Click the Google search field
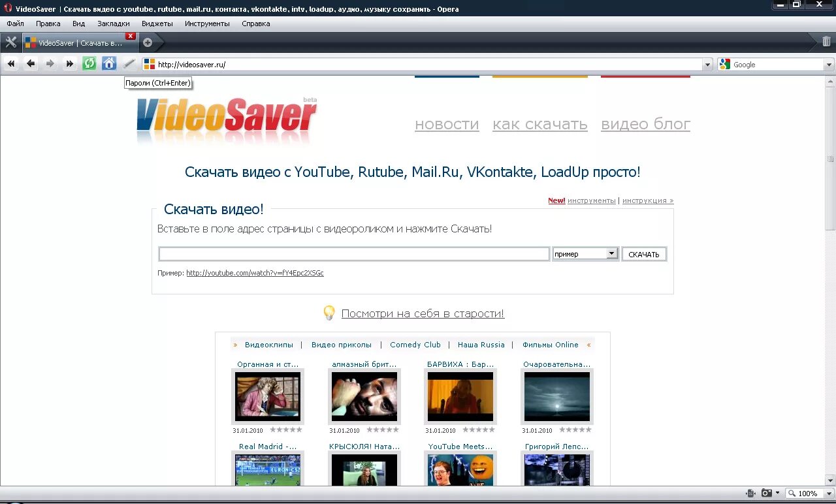Screen dimensions: 836x504 pos(776,65)
